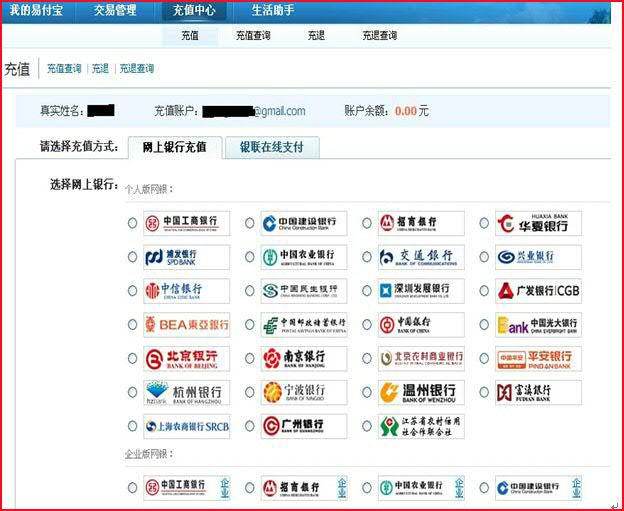Switch to the 银联在线支付 tab
The width and height of the screenshot is (624, 511).
272,147
